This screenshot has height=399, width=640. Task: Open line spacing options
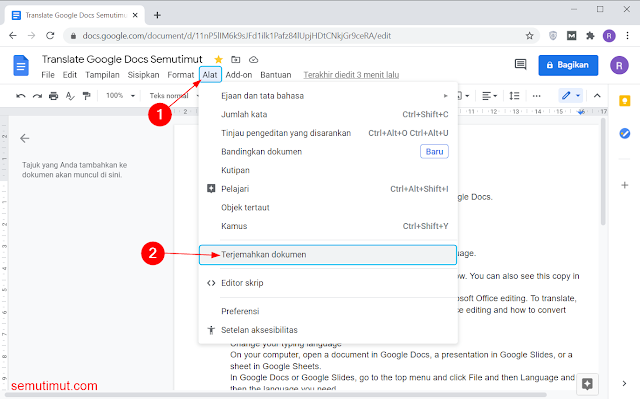(x=514, y=96)
